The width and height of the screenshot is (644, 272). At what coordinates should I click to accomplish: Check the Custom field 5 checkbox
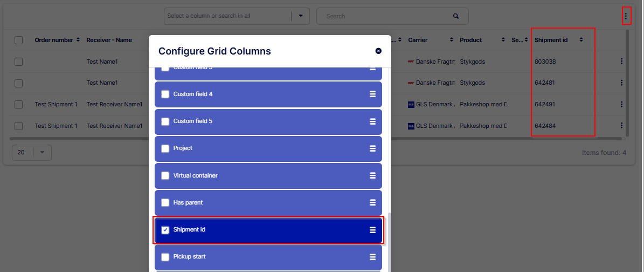165,121
